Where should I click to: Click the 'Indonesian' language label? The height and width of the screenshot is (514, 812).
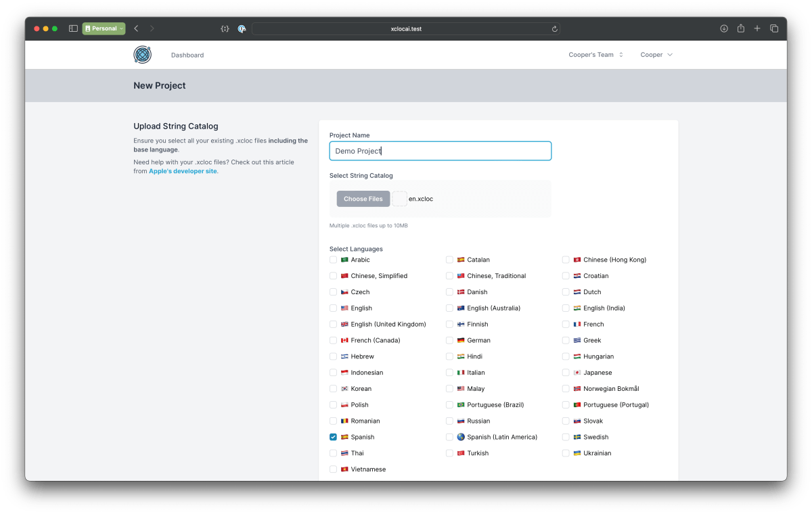(367, 373)
